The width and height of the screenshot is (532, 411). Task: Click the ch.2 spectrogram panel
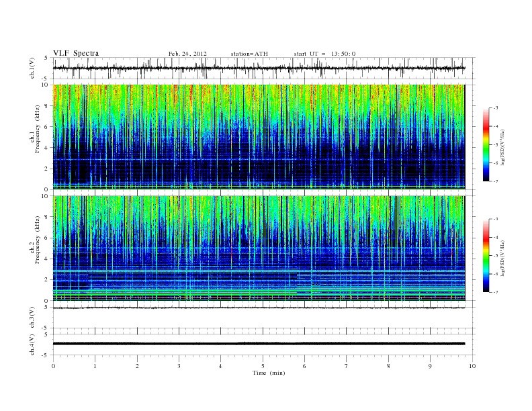[259, 248]
